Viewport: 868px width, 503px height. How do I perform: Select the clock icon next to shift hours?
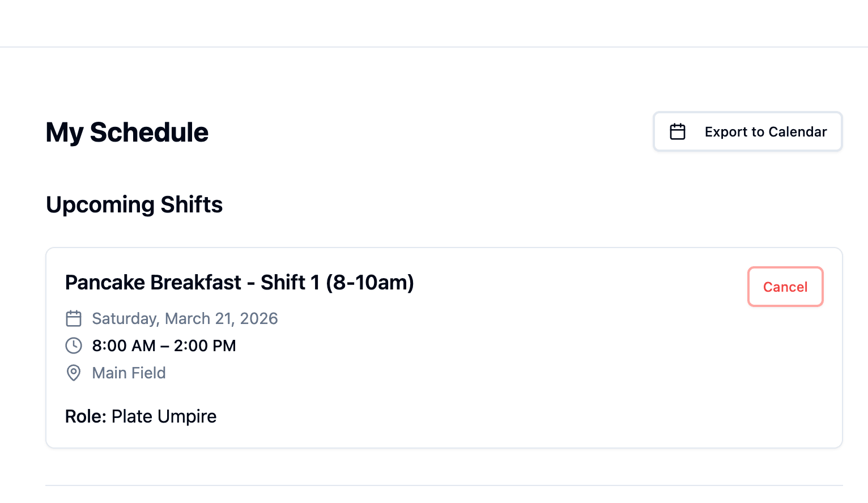coord(74,346)
